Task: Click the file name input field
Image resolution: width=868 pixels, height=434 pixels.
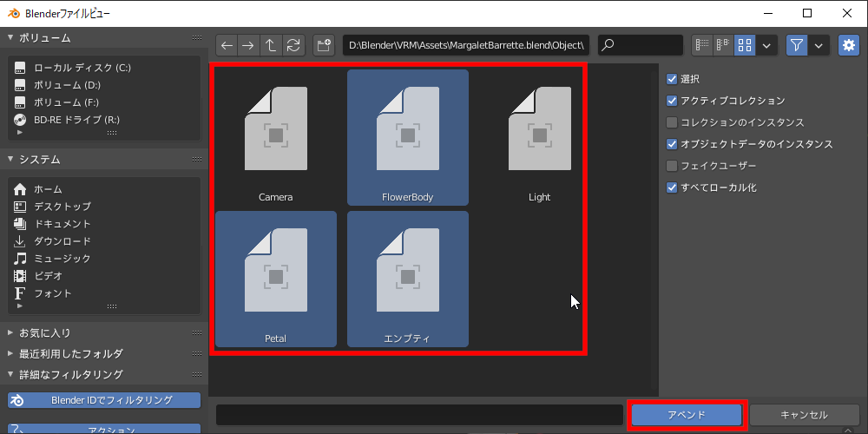Action: pyautogui.click(x=419, y=415)
